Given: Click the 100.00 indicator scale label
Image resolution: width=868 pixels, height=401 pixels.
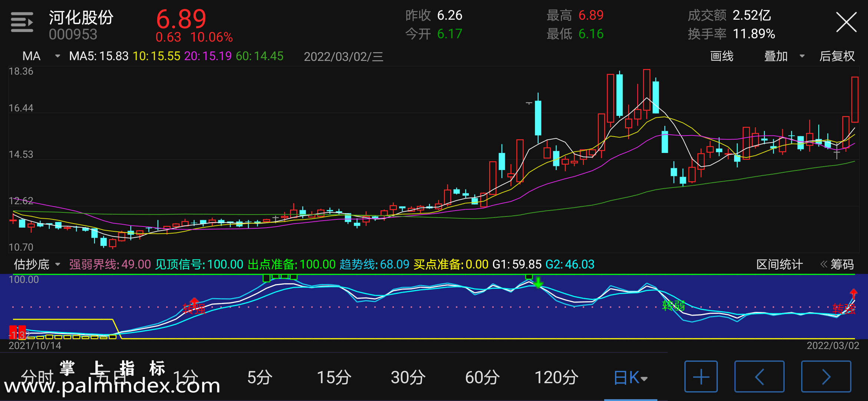Looking at the screenshot, I should point(23,280).
